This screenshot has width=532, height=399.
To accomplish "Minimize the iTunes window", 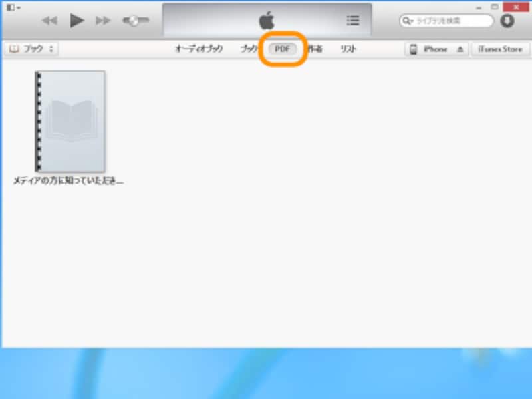I will [x=479, y=7].
